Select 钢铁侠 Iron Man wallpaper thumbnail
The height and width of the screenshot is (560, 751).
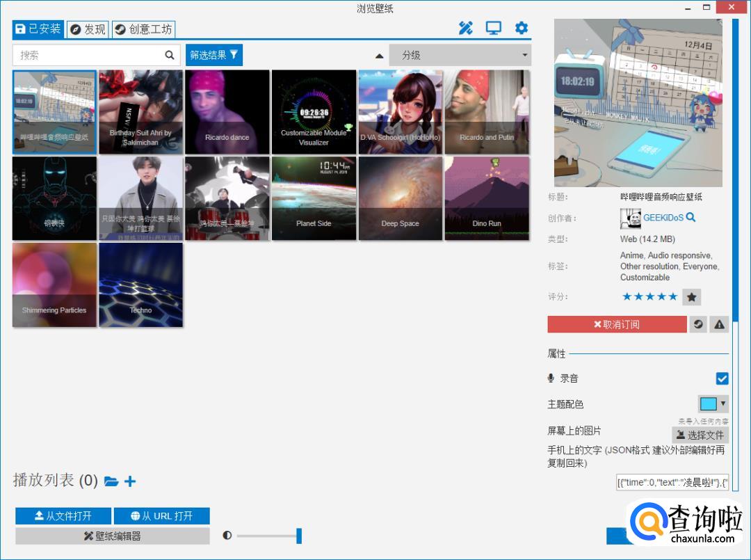(54, 198)
